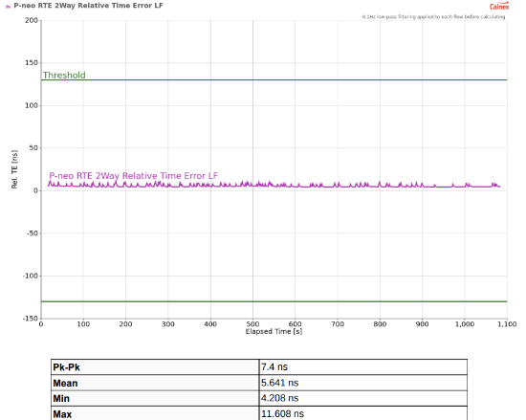Click the 0.1Hz low pass filtering note
This screenshot has width=526, height=420.
433,16
